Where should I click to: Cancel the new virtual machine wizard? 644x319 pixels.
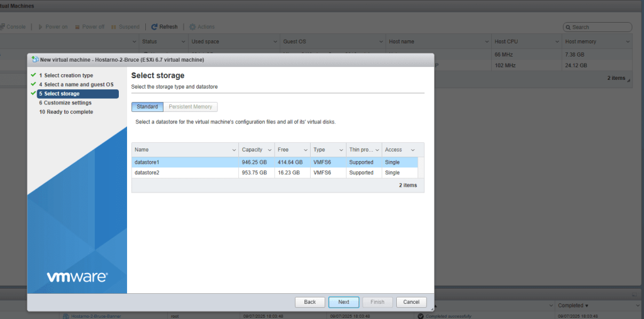click(x=411, y=302)
